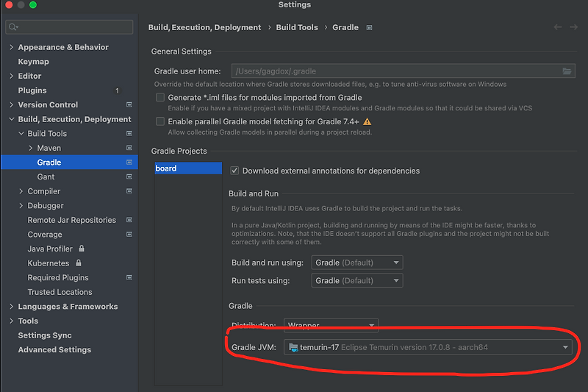This screenshot has height=392, width=588.
Task: Click the lock icon beside Kubernetes
Action: click(x=79, y=263)
